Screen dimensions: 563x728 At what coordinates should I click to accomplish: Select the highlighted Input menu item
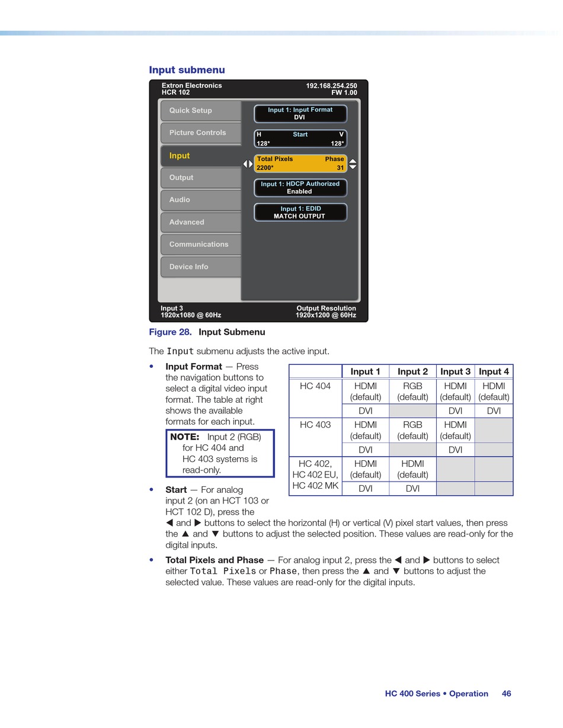(201, 155)
